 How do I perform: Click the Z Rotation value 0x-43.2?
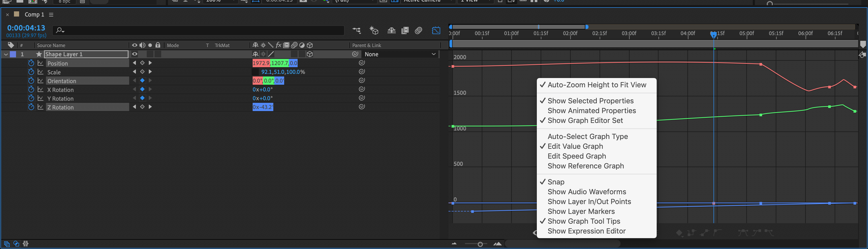(263, 107)
